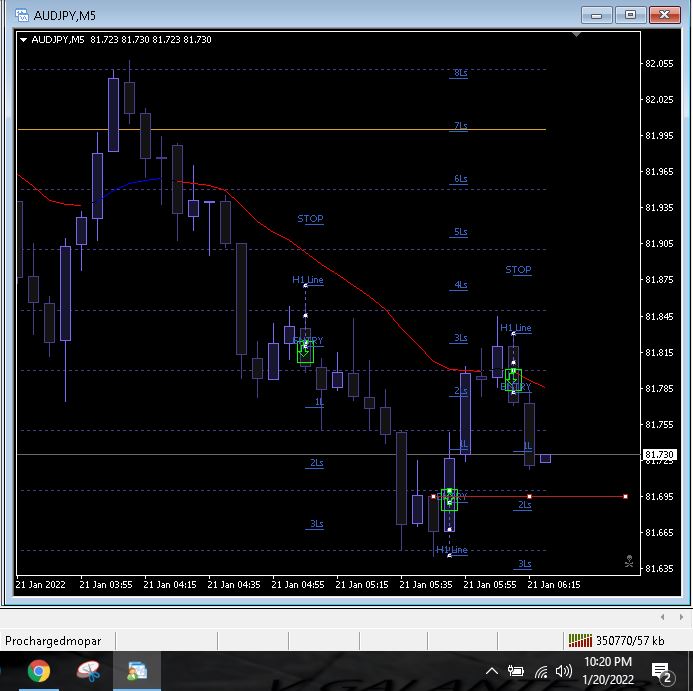Grab the right endpoint handle of the red line
The width and height of the screenshot is (693, 691).
point(625,496)
